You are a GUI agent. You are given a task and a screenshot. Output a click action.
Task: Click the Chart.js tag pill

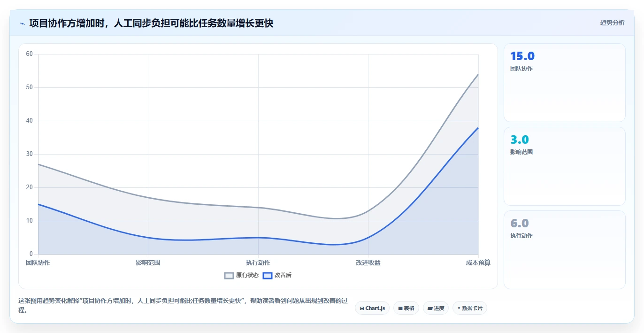(372, 308)
